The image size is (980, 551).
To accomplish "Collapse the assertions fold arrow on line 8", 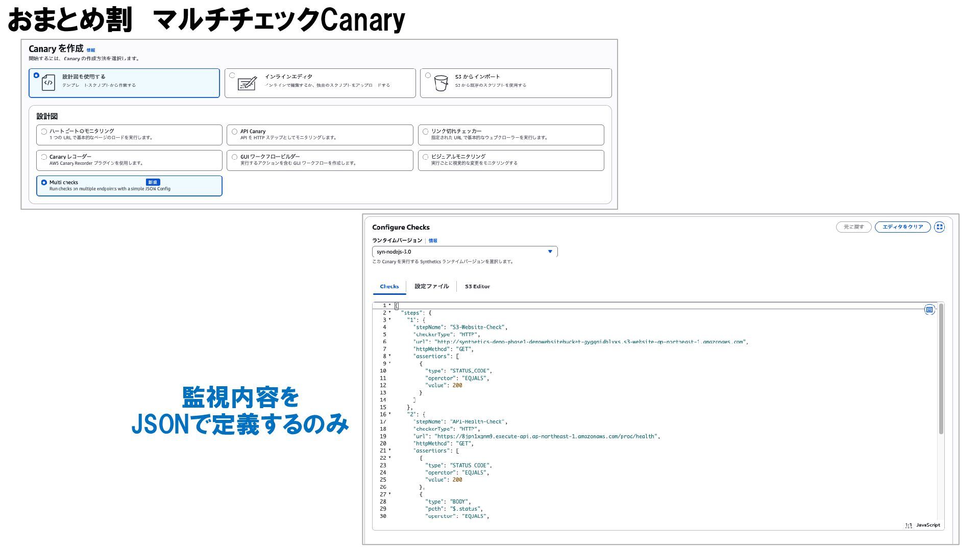I will click(390, 356).
